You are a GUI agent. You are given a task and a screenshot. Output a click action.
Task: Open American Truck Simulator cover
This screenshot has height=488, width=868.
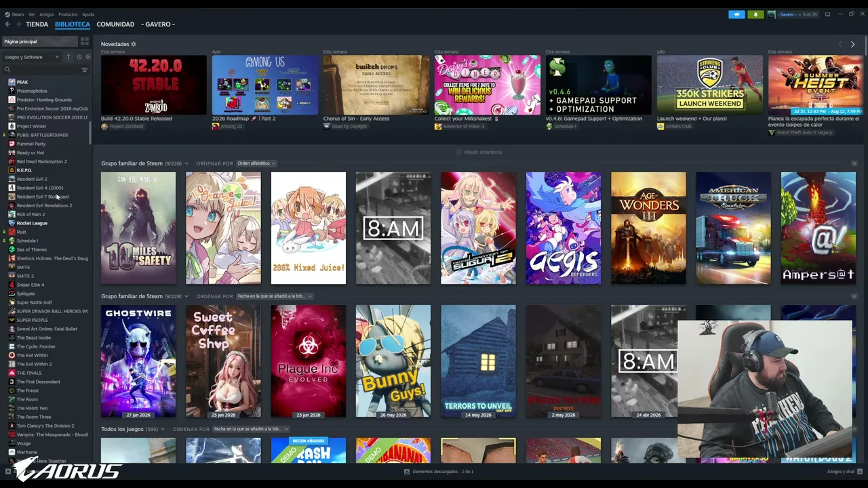tap(733, 228)
